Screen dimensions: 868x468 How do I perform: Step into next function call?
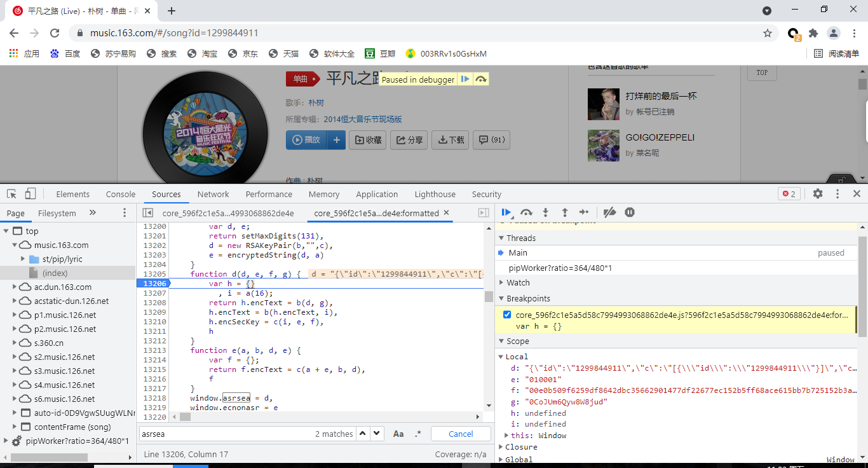[546, 212]
